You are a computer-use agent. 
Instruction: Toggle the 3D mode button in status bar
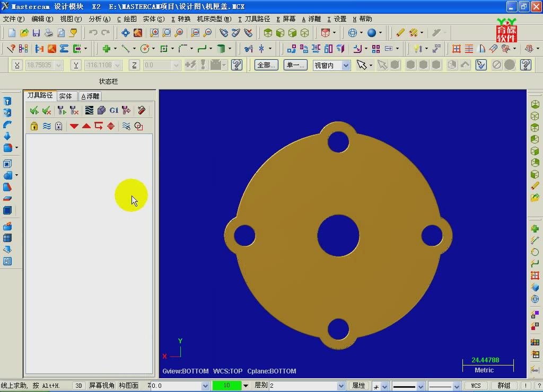pos(79,386)
